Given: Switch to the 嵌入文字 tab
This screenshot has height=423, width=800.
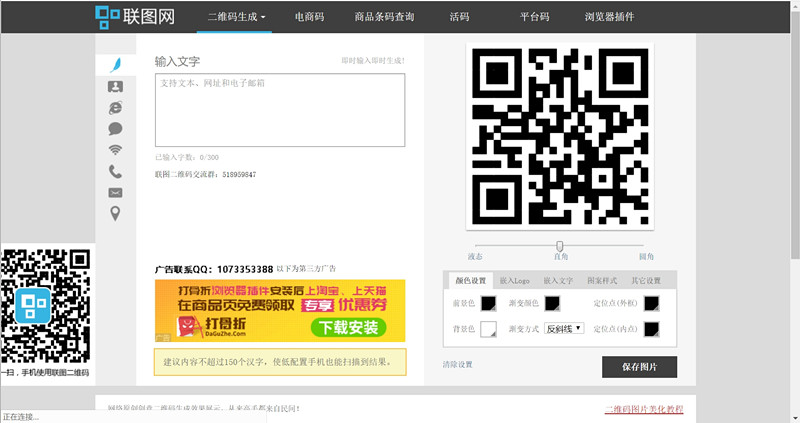Looking at the screenshot, I should point(558,281).
